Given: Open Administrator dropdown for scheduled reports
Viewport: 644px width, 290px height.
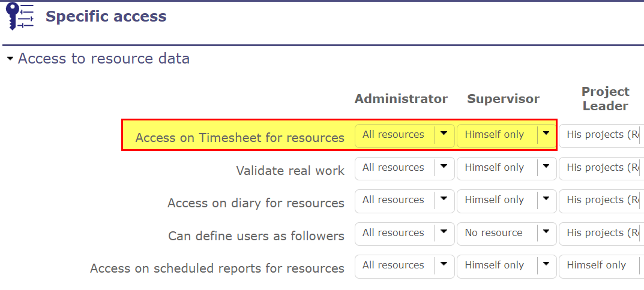Looking at the screenshot, I should 444,265.
